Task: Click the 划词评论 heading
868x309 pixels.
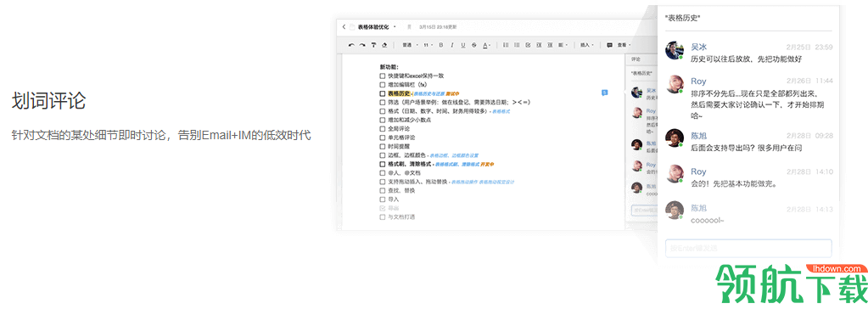Action: [48, 101]
